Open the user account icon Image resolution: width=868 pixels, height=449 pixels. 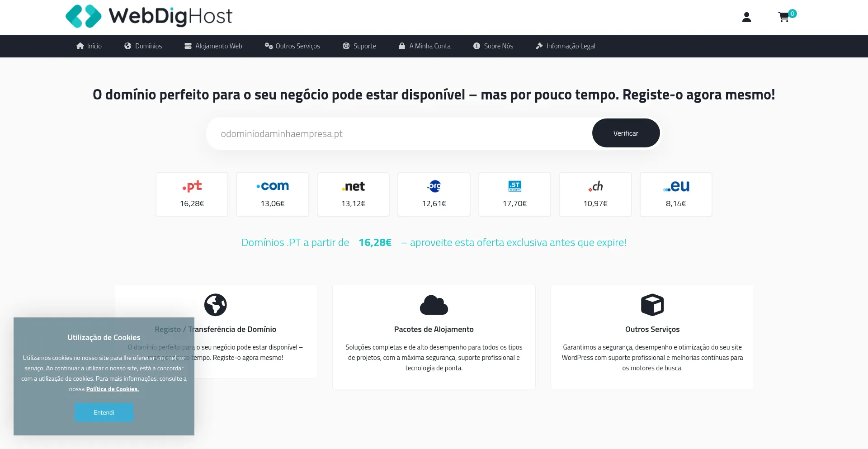[x=746, y=17]
